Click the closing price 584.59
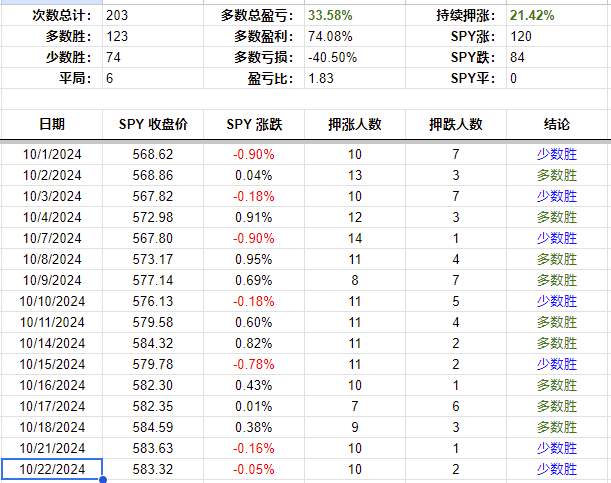611x483 pixels. (x=153, y=427)
